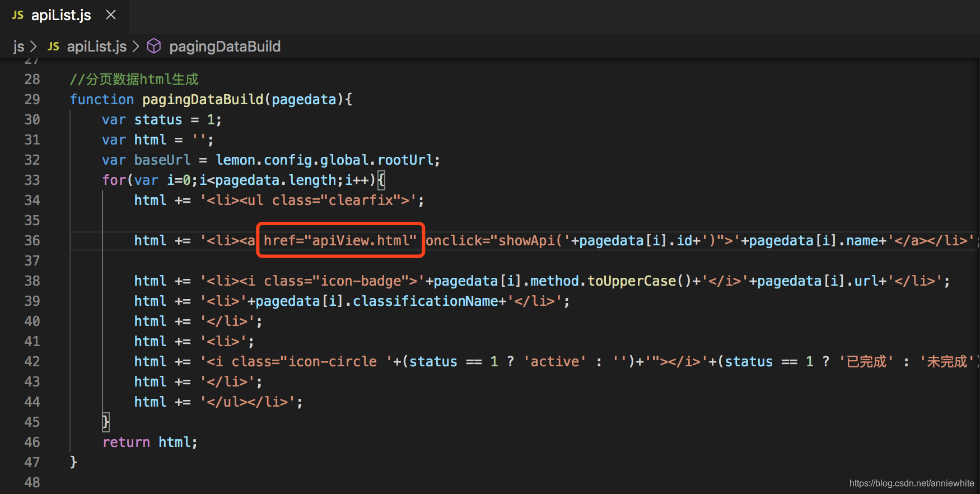Click the '未完成' string on line 42
The width and height of the screenshot is (980, 494).
click(947, 361)
